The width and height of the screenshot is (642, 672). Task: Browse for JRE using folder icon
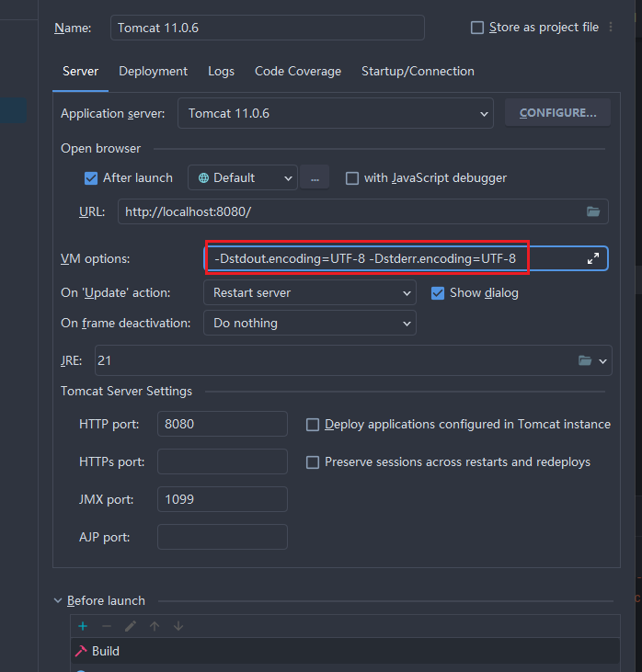point(585,360)
